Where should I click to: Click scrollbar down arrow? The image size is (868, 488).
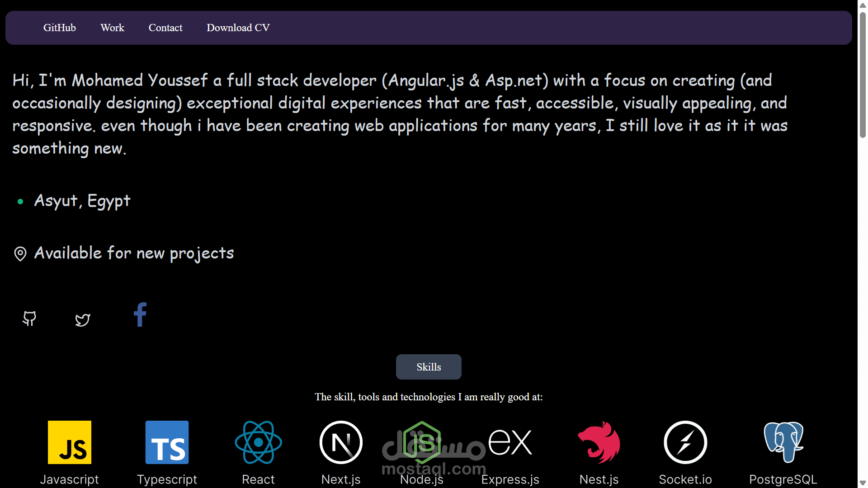(x=863, y=483)
